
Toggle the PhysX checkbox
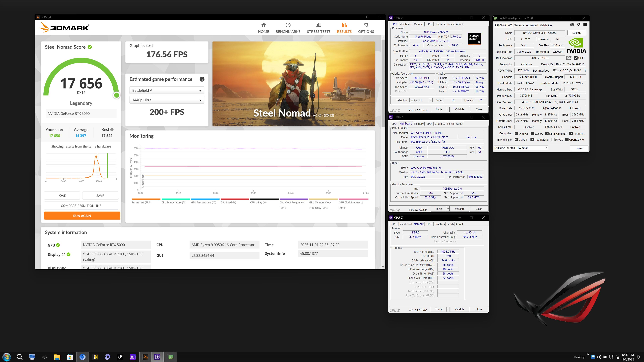[553, 140]
